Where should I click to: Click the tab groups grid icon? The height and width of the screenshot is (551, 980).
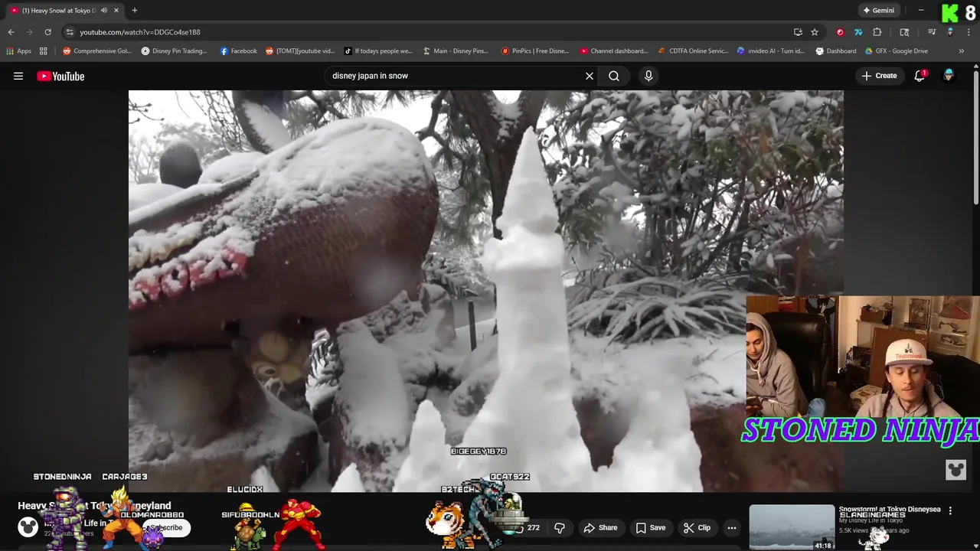(44, 51)
